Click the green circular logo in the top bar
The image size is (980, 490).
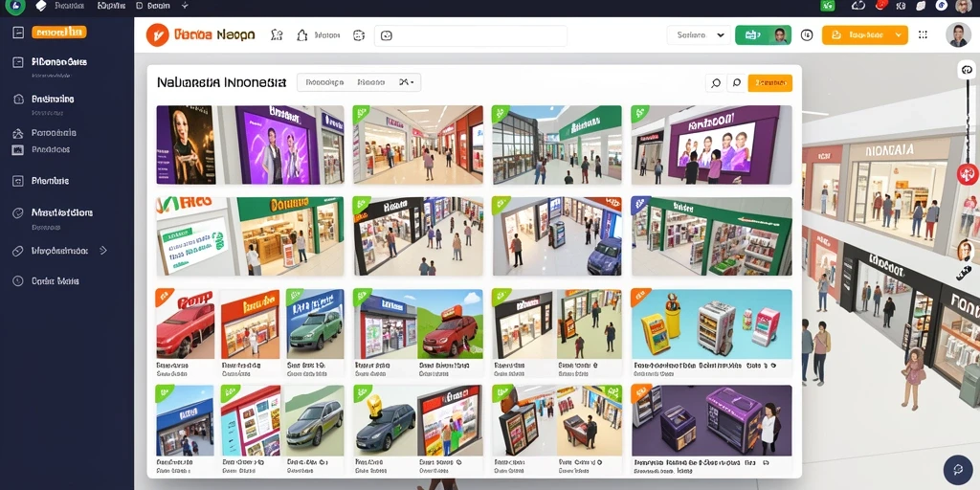15,7
